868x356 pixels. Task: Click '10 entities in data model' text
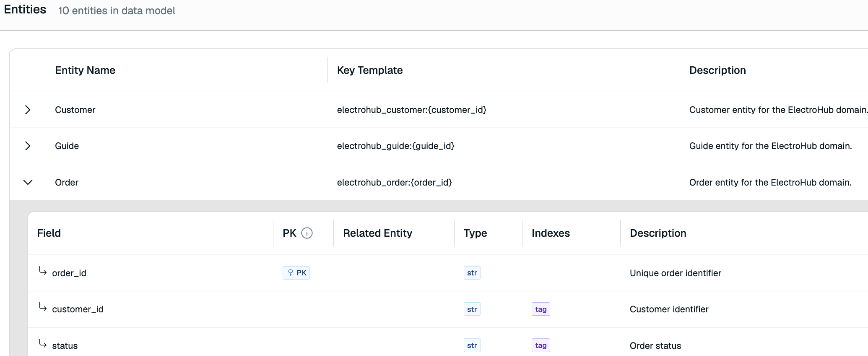tap(117, 10)
